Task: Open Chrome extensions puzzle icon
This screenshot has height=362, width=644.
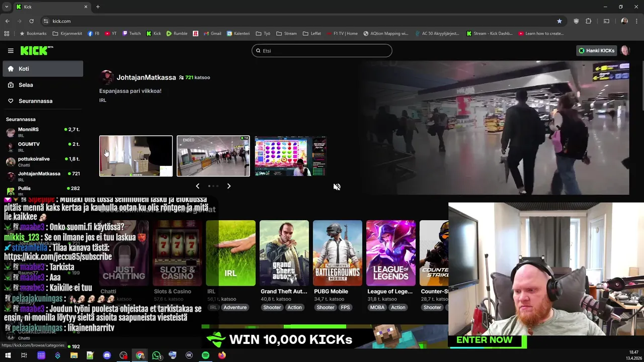Action: pyautogui.click(x=588, y=21)
